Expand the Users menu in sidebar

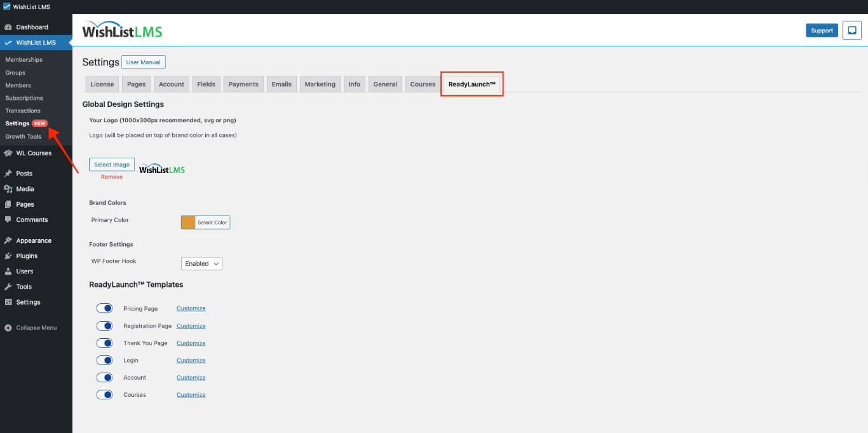[25, 271]
